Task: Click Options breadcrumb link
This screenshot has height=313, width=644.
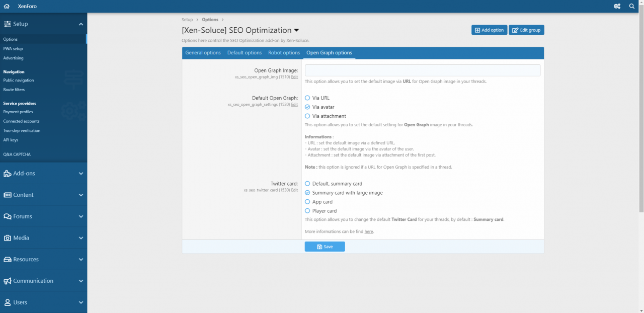Action: click(x=210, y=20)
